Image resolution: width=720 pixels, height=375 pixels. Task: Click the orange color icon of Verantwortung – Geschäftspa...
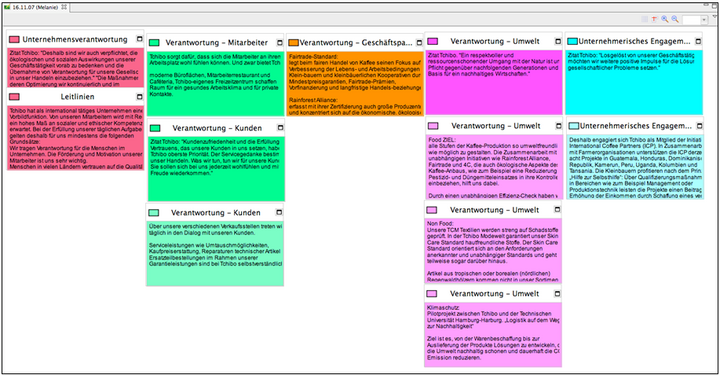coord(293,43)
